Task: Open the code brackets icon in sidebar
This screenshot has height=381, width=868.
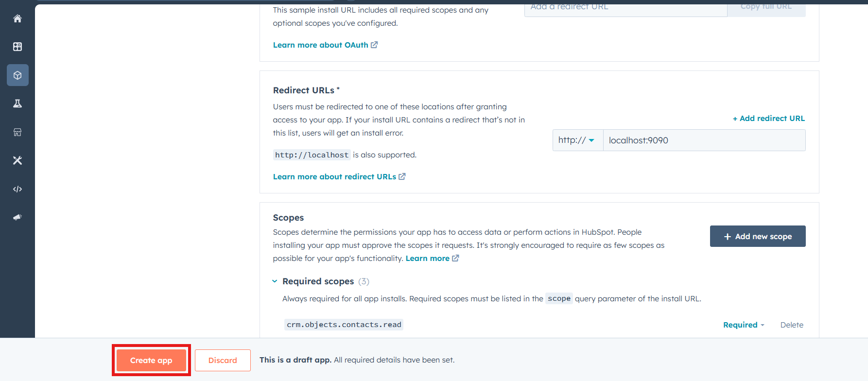Action: tap(17, 189)
